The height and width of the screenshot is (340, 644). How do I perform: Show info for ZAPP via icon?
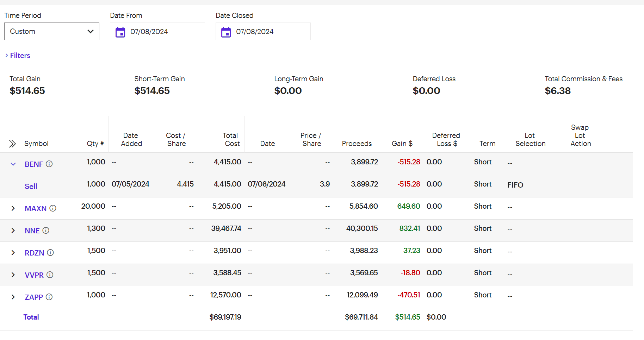[49, 297]
